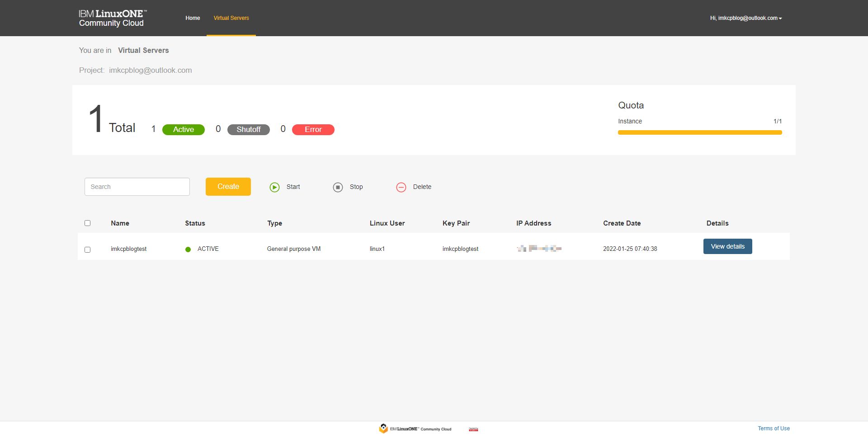868x438 pixels.
Task: Focus the Search input field
Action: pyautogui.click(x=137, y=187)
